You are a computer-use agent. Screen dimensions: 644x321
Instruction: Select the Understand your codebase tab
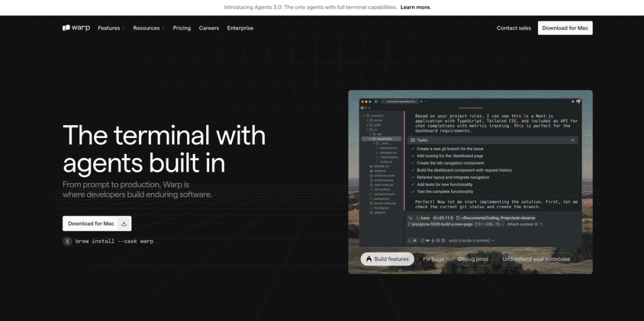pos(536,259)
